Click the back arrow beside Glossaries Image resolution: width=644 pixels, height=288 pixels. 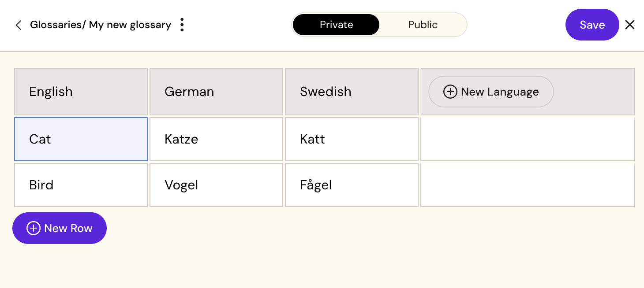coord(19,25)
